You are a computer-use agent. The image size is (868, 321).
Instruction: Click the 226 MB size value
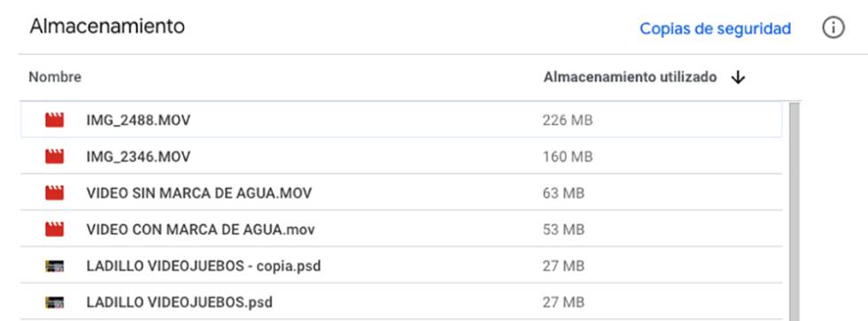pos(568,120)
